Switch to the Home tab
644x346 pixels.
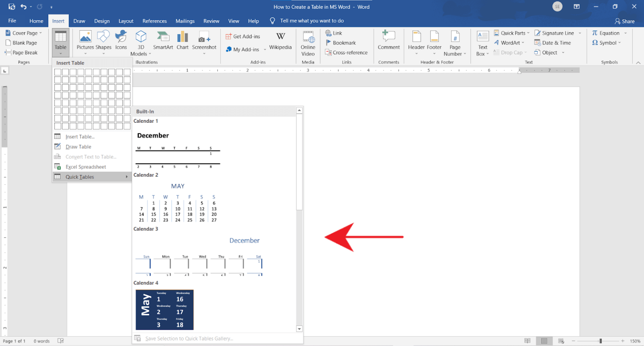pyautogui.click(x=36, y=21)
